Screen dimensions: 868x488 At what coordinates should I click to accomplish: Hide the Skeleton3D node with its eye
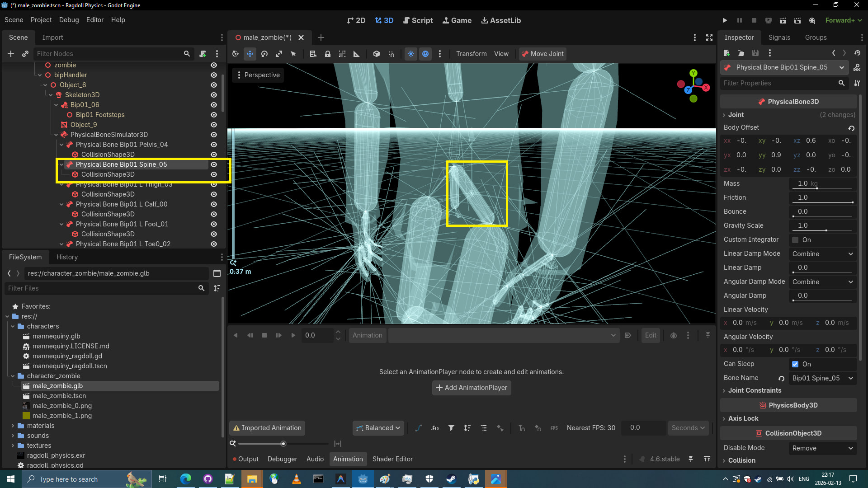(214, 95)
